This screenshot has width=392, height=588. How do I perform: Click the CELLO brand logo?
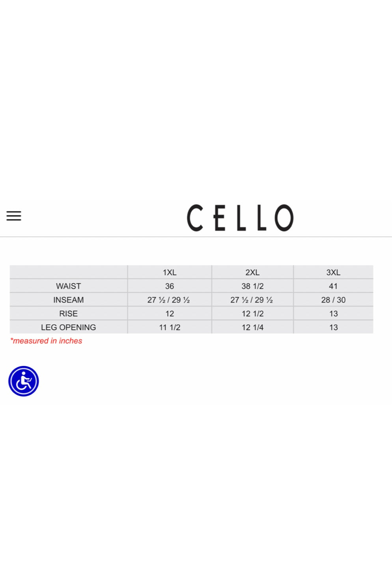(x=240, y=218)
